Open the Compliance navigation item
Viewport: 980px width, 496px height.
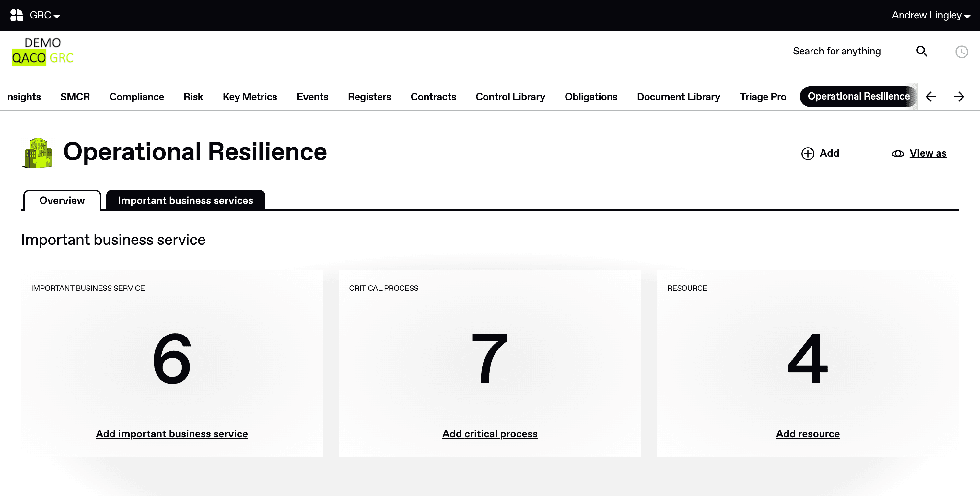(x=136, y=97)
